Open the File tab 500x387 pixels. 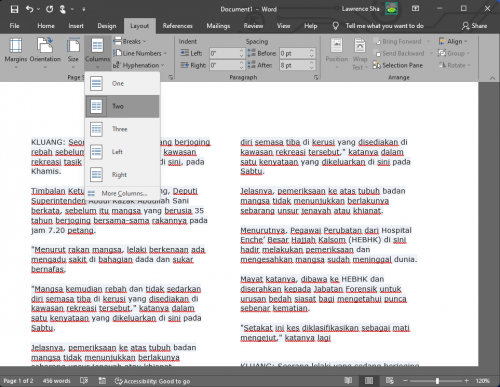coord(14,26)
